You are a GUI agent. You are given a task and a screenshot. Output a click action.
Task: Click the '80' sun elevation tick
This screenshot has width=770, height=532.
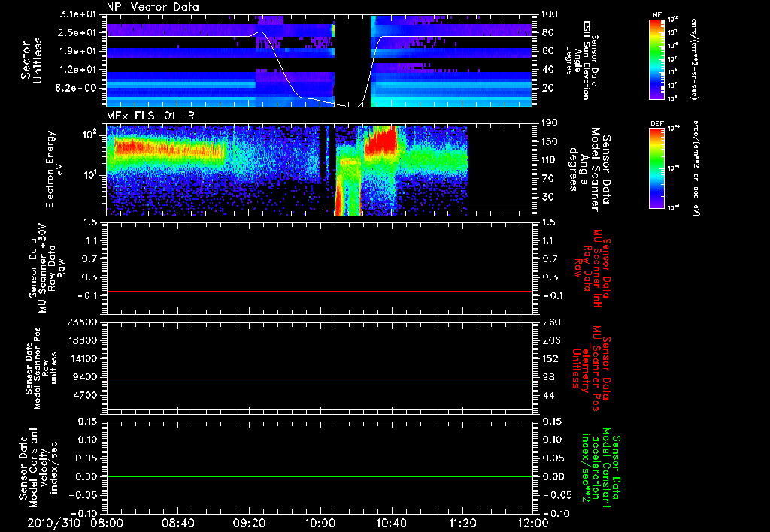[548, 32]
